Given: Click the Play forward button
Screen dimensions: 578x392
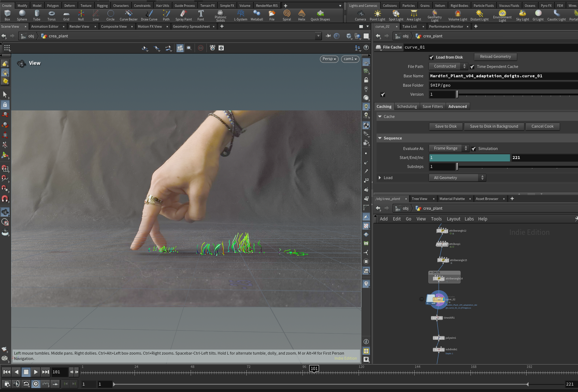Looking at the screenshot, I should (36, 372).
